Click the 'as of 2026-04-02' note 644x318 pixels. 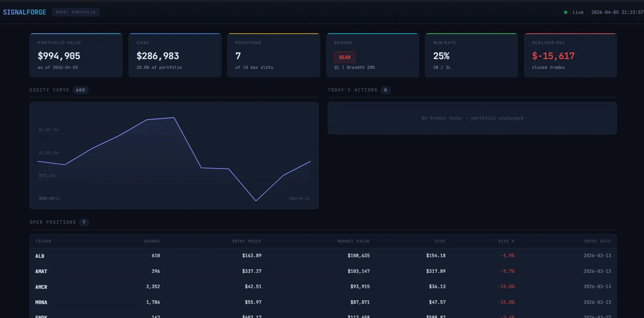click(58, 67)
